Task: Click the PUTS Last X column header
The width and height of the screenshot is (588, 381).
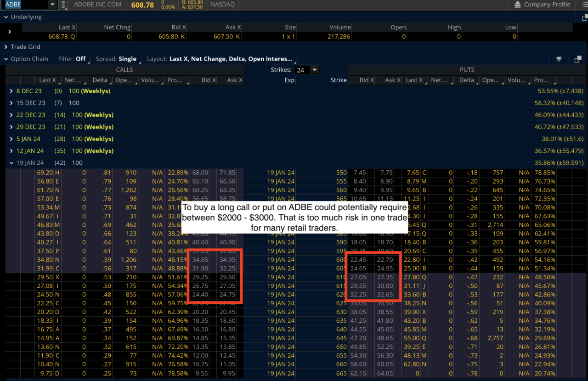Action: [x=414, y=80]
